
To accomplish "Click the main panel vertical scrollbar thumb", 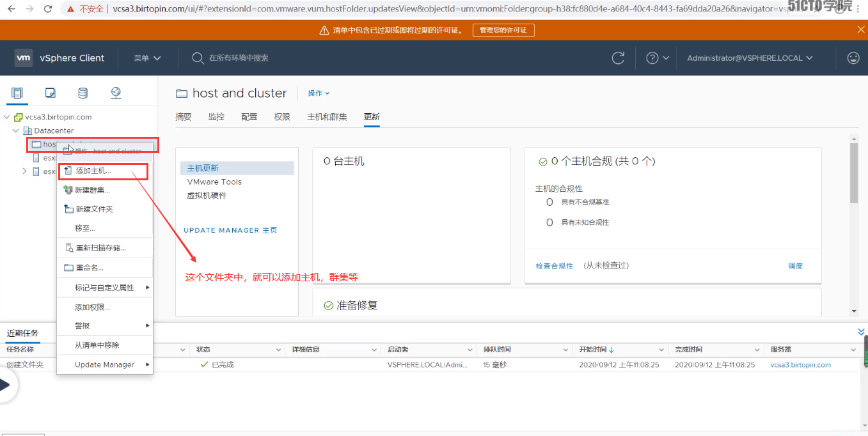I will (854, 173).
